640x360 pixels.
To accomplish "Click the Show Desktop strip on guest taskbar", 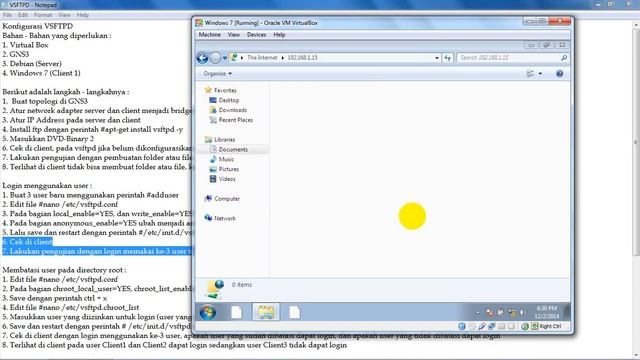I will (x=567, y=312).
